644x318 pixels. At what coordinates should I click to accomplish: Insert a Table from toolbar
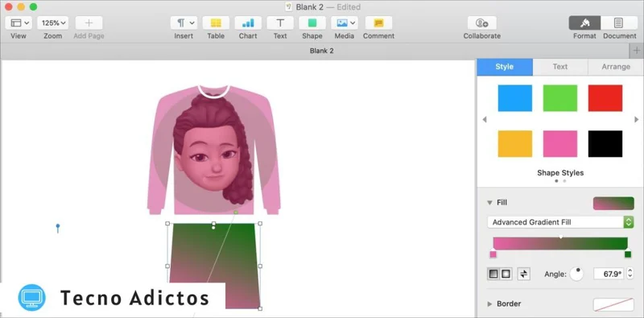[216, 23]
